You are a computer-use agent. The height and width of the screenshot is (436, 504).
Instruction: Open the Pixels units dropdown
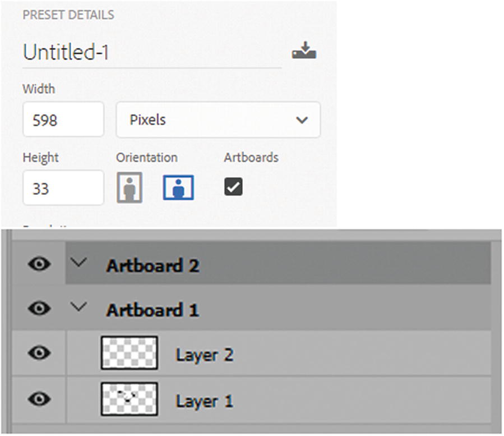[x=218, y=120]
